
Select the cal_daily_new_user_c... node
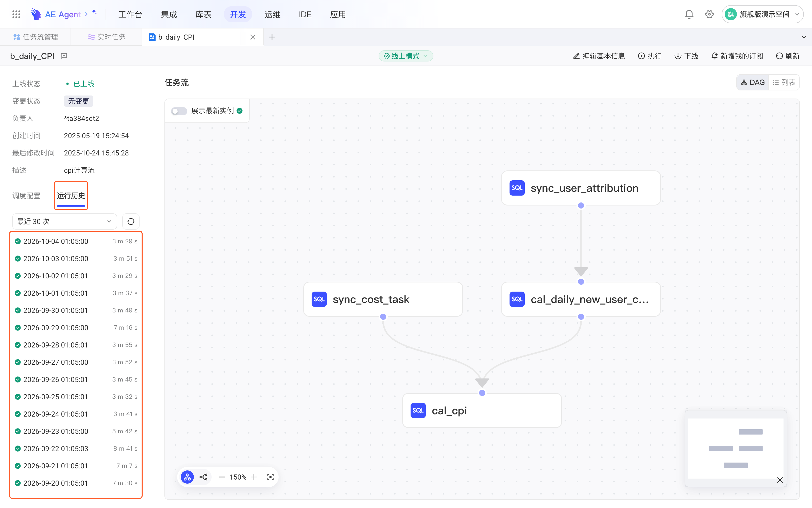[581, 299]
